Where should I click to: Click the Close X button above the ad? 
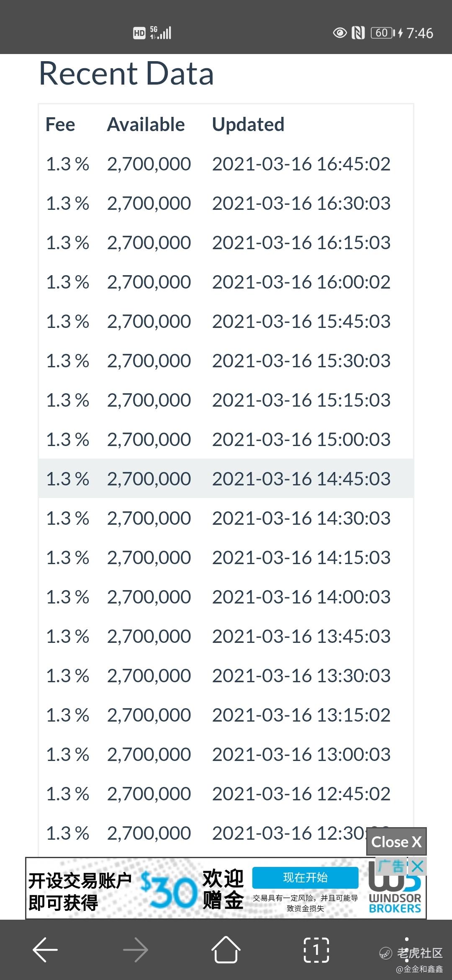click(396, 841)
